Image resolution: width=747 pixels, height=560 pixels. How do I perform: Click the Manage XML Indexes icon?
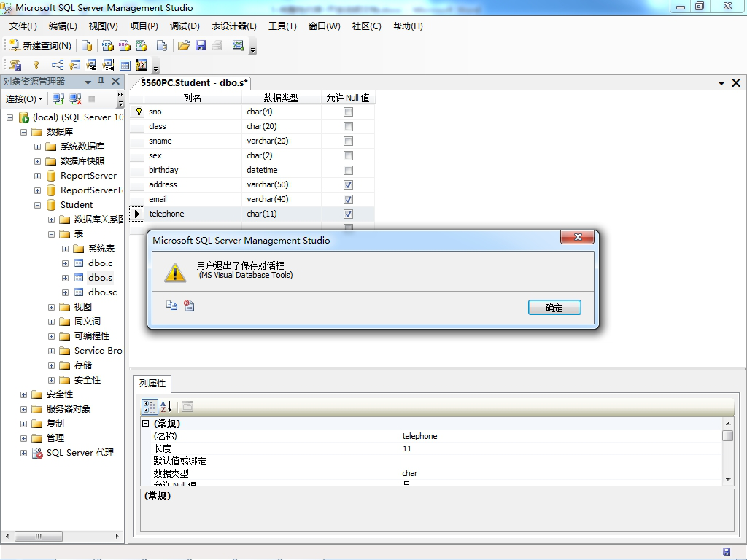[x=108, y=65]
